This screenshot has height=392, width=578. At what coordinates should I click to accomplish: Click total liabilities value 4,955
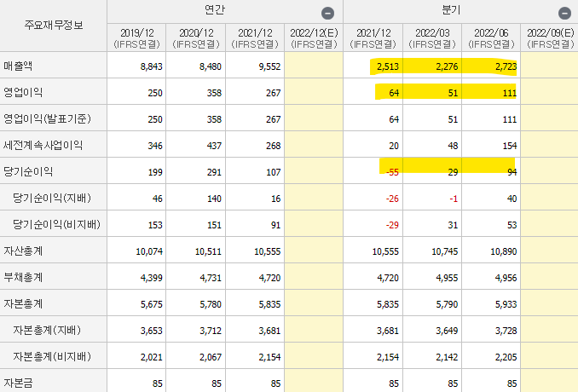pos(447,278)
